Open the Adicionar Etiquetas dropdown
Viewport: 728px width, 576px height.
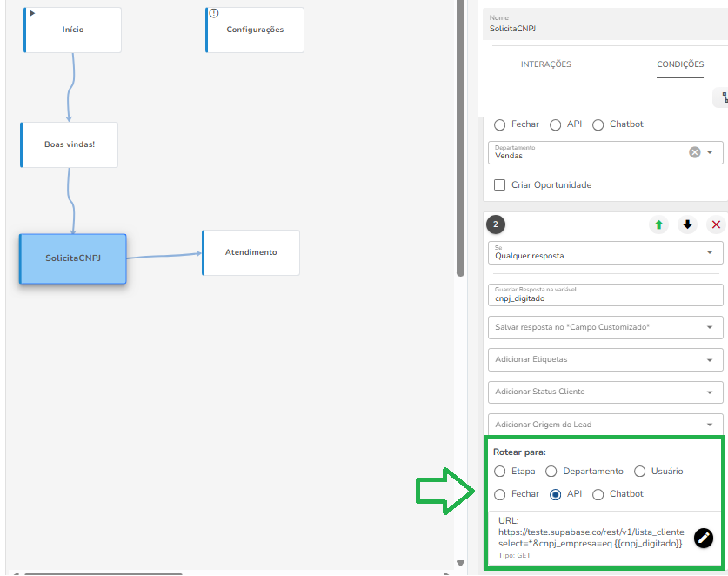pos(605,360)
